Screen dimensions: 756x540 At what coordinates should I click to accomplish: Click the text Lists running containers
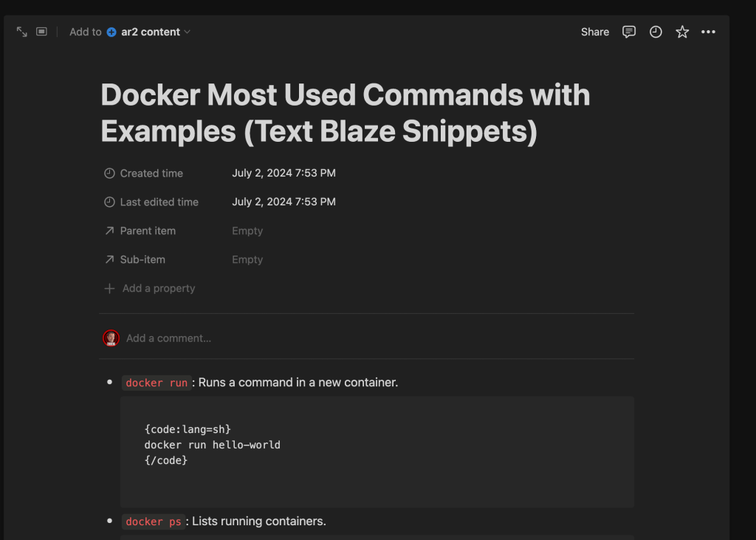pos(259,522)
